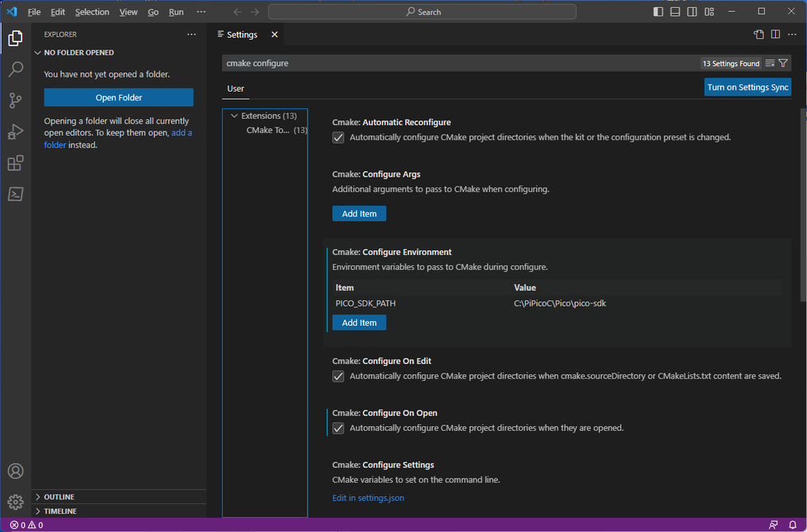Open the feedback icon in status bar
The width and height of the screenshot is (807, 532).
coord(774,526)
